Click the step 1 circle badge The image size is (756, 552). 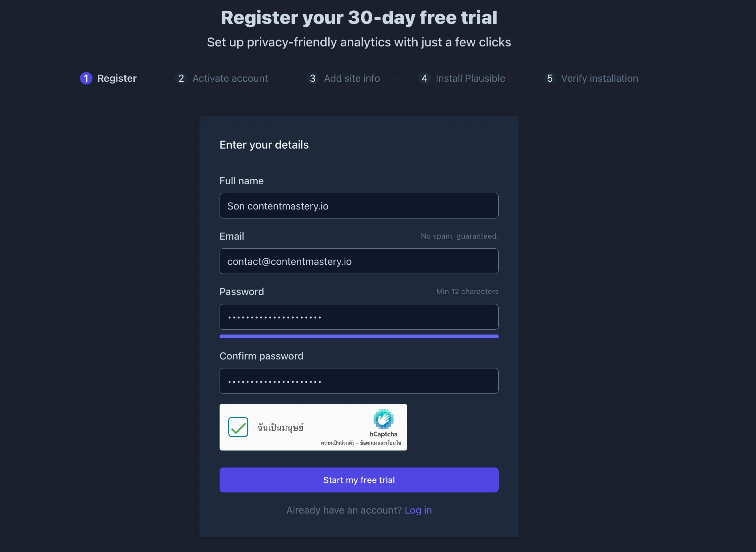pyautogui.click(x=86, y=78)
